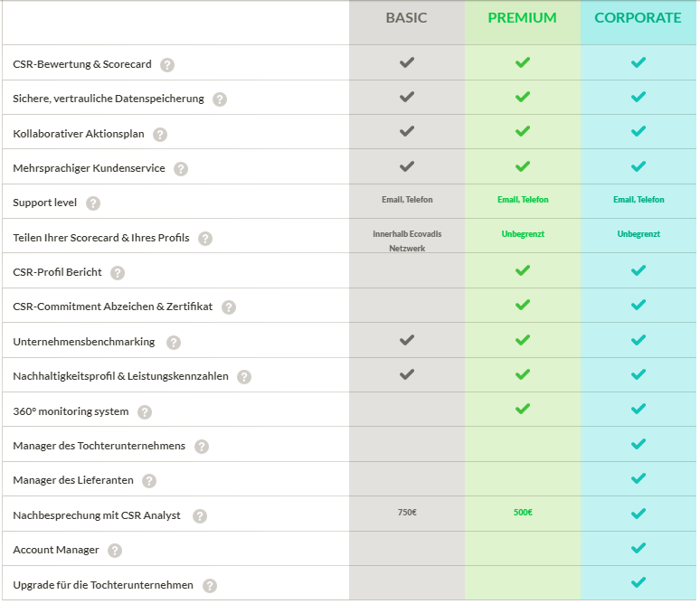Click the 500€ price in Premium column
The image size is (700, 604).
coord(523,513)
